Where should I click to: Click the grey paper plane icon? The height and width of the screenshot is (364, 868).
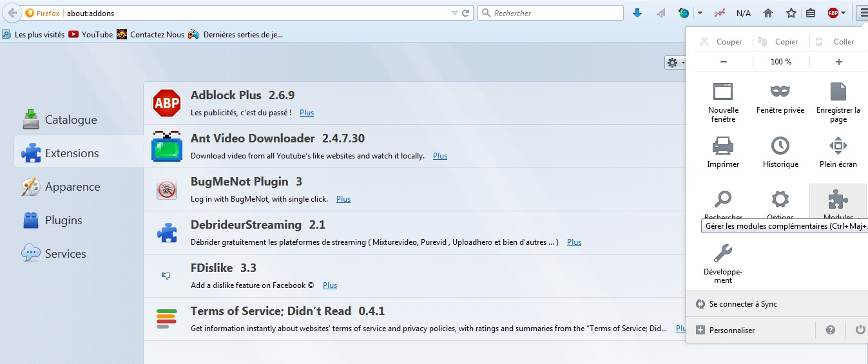(661, 13)
